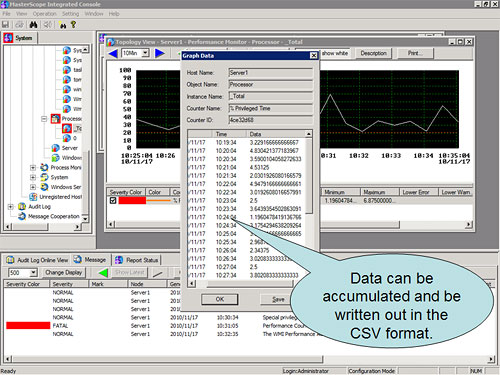Click the small binoculars find-next icon
The width and height of the screenshot is (500, 375).
tap(62, 25)
